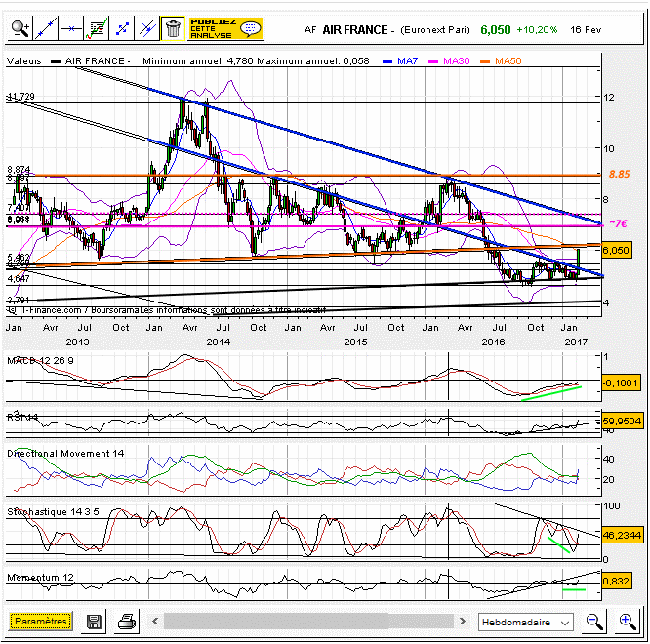Click the floppy disk save icon

pos(94,622)
